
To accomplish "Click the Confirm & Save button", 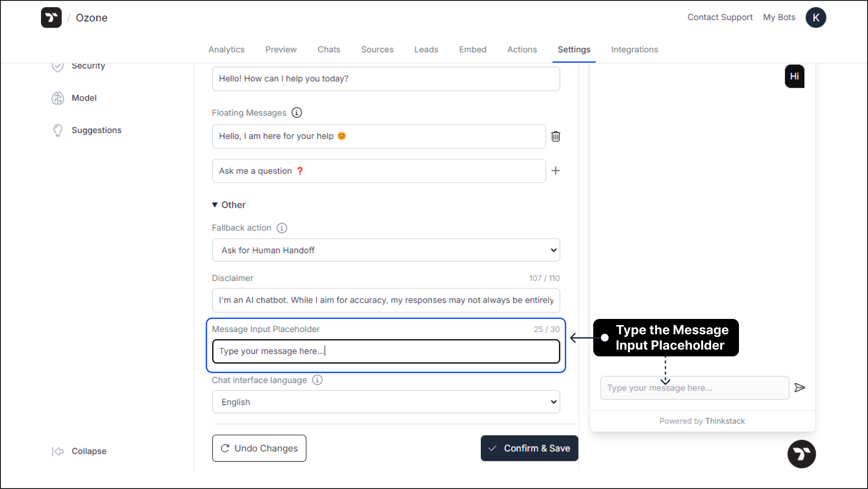I will [x=529, y=448].
